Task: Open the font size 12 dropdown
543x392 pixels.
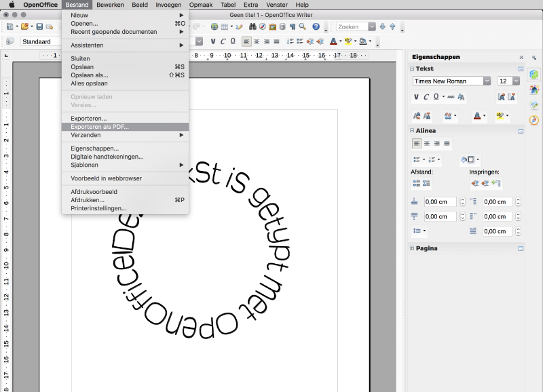Action: [516, 81]
